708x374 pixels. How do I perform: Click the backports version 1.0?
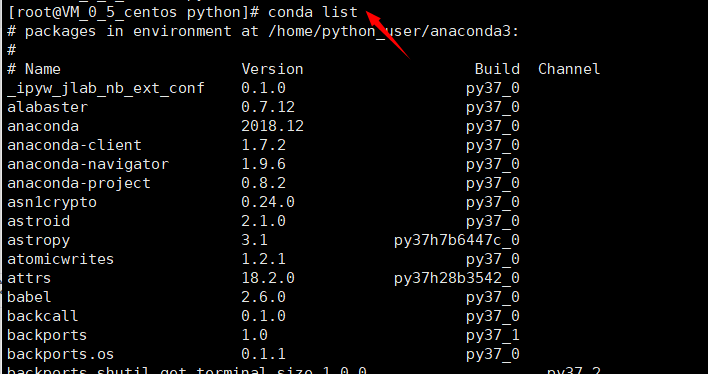point(254,335)
